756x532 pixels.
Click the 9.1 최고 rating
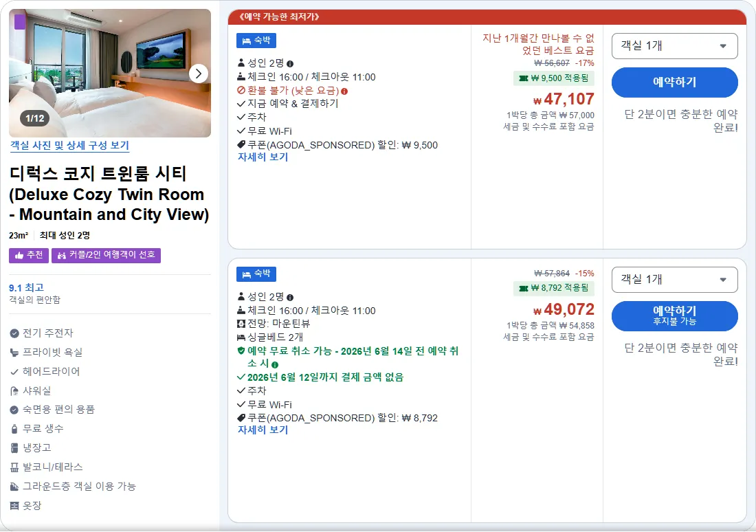(x=27, y=287)
